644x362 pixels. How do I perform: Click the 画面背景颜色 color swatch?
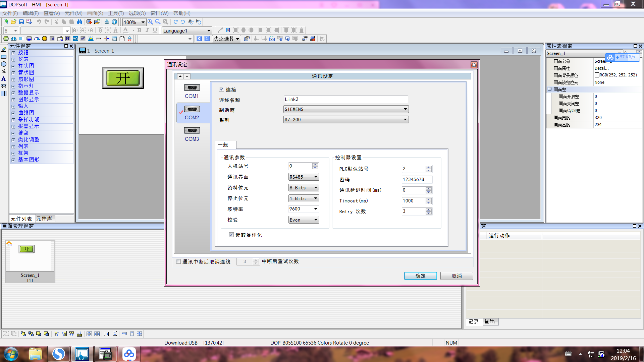pyautogui.click(x=597, y=75)
